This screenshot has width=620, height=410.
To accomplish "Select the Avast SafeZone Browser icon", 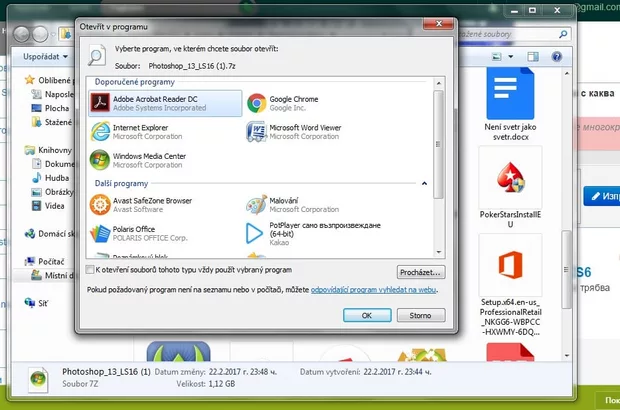I will click(100, 205).
